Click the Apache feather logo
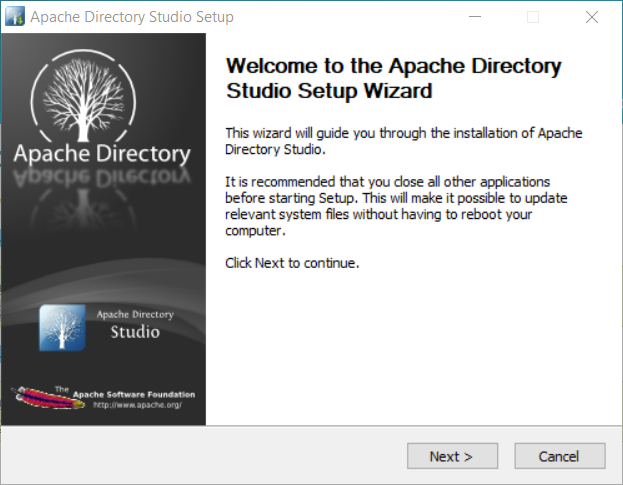The height and width of the screenshot is (485, 623). coord(48,398)
